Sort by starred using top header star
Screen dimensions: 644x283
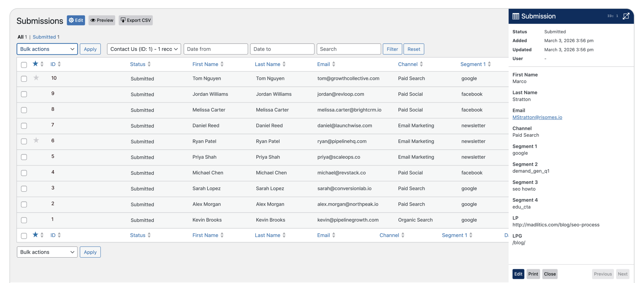[x=36, y=64]
